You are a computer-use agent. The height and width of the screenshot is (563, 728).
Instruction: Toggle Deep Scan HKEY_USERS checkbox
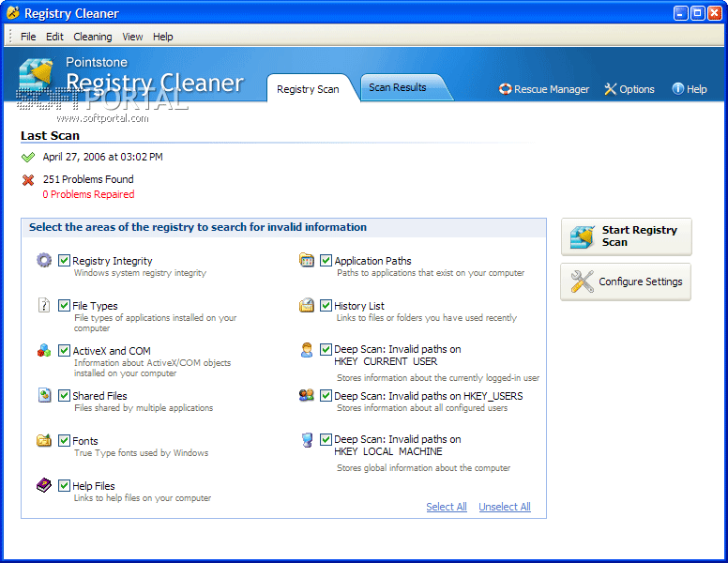pos(326,395)
